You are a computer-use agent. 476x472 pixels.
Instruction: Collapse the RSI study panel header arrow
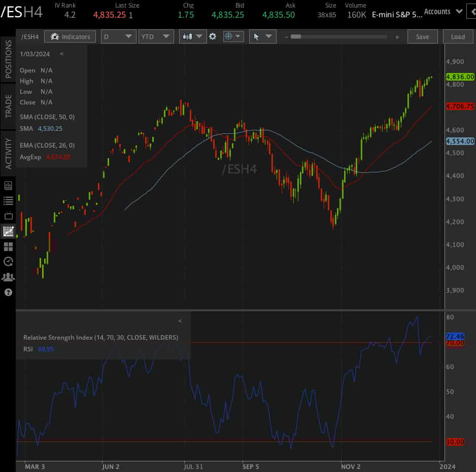(180, 320)
